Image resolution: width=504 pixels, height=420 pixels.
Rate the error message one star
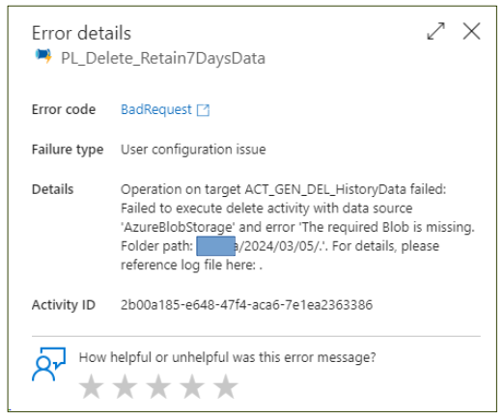click(x=92, y=386)
